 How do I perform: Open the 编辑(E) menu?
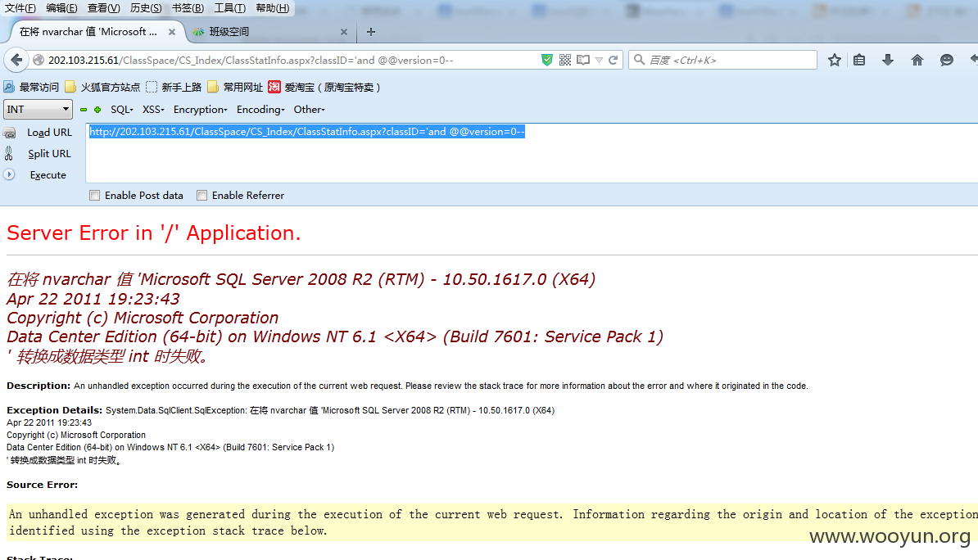click(x=61, y=8)
